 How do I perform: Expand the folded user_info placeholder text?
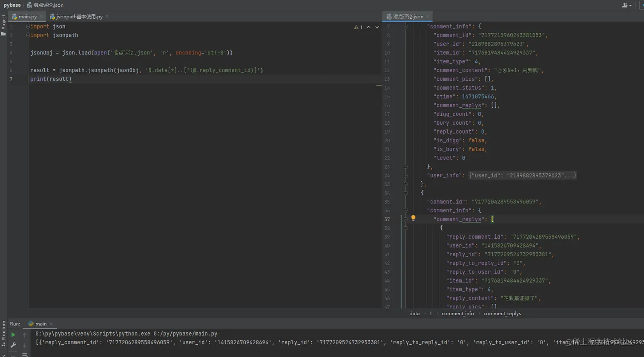tap(523, 175)
